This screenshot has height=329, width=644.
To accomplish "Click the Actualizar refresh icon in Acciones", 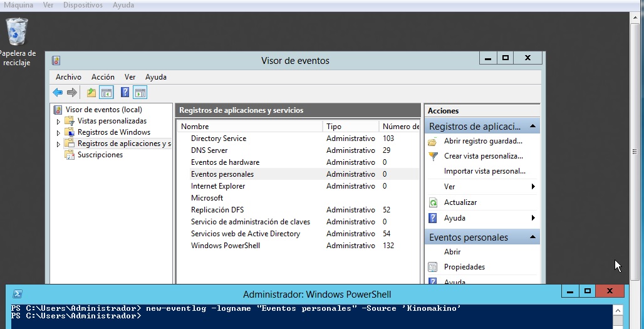I will [432, 202].
